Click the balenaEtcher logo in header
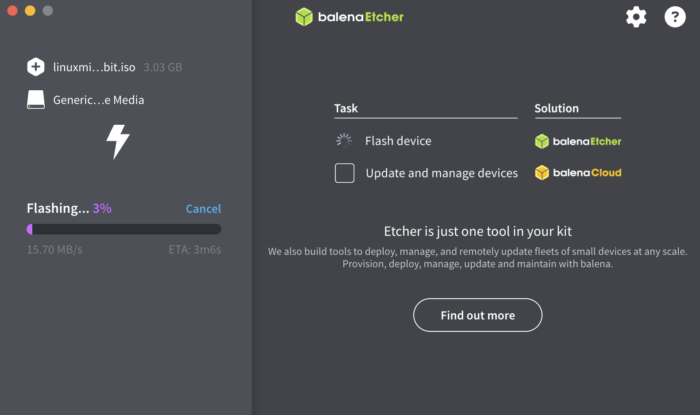 click(350, 17)
